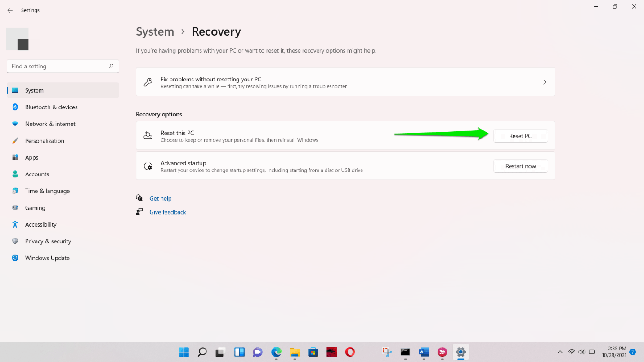Launch Microsoft Word from the taskbar
The image size is (644, 362).
click(x=423, y=352)
